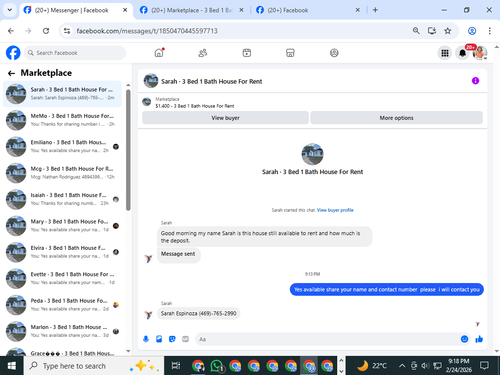Record a voice clip with microphone icon
Viewport: 500px width, 375px height.
[x=146, y=339]
